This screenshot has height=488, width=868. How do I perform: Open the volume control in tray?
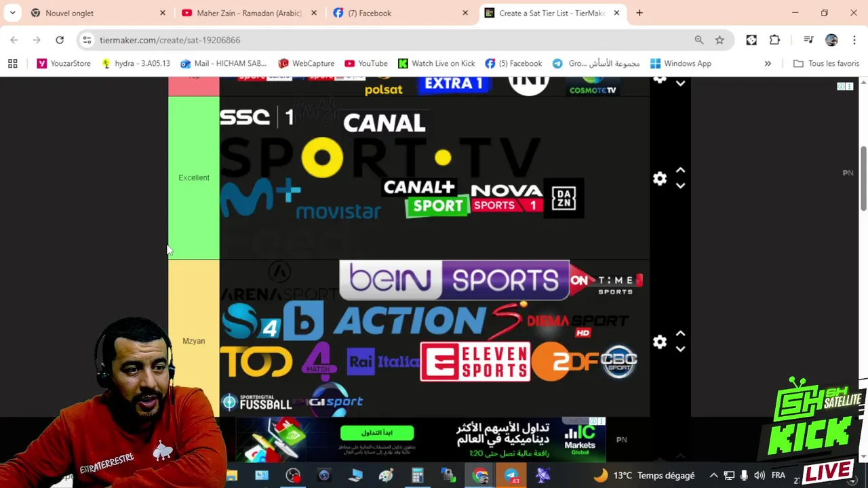click(759, 476)
